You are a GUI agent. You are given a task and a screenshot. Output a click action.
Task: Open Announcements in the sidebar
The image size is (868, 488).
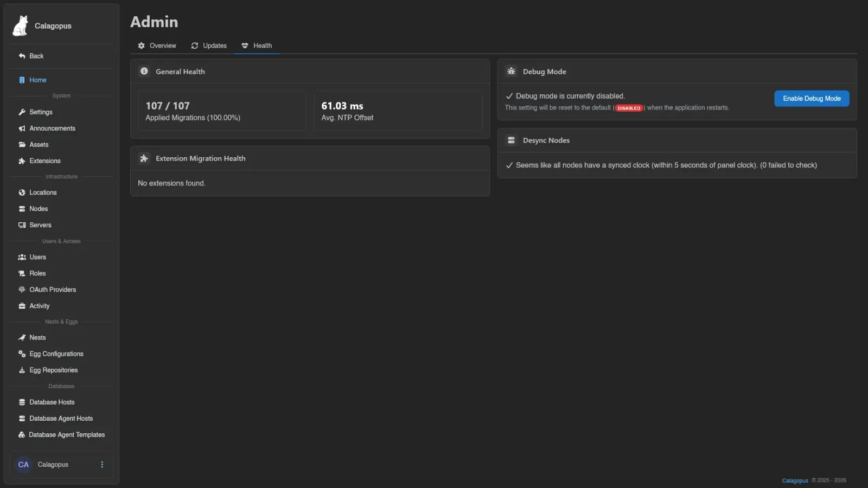click(61, 129)
